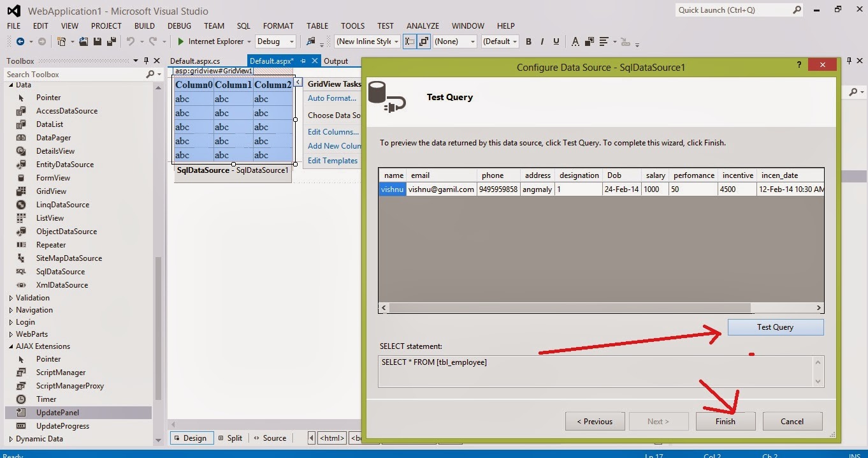Select the Repeater control in Toolbox

(51, 245)
